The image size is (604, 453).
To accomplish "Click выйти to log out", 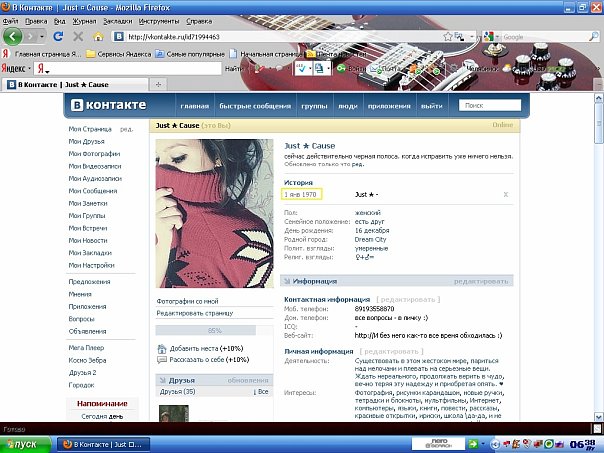I will pyautogui.click(x=432, y=106).
